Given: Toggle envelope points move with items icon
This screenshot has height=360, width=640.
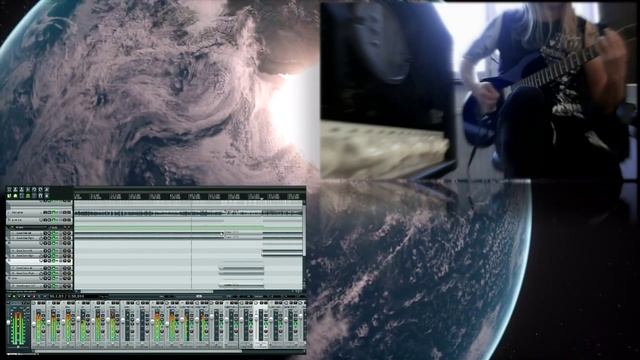Looking at the screenshot, I should point(28,196).
